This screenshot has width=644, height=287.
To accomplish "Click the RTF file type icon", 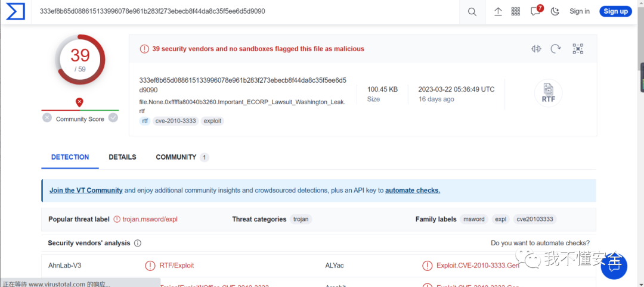I will (548, 93).
